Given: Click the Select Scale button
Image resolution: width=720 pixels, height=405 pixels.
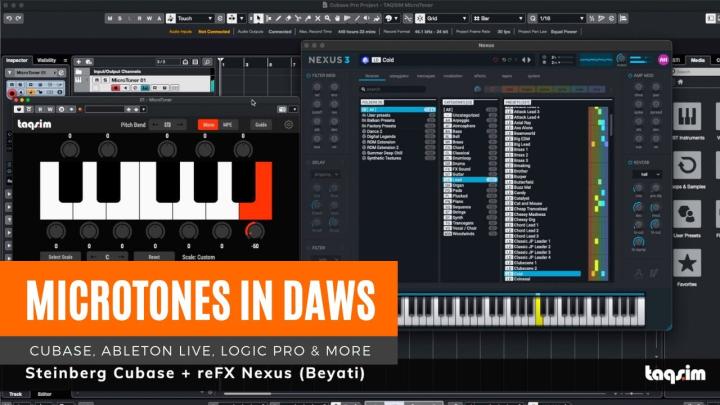Looking at the screenshot, I should [60, 257].
